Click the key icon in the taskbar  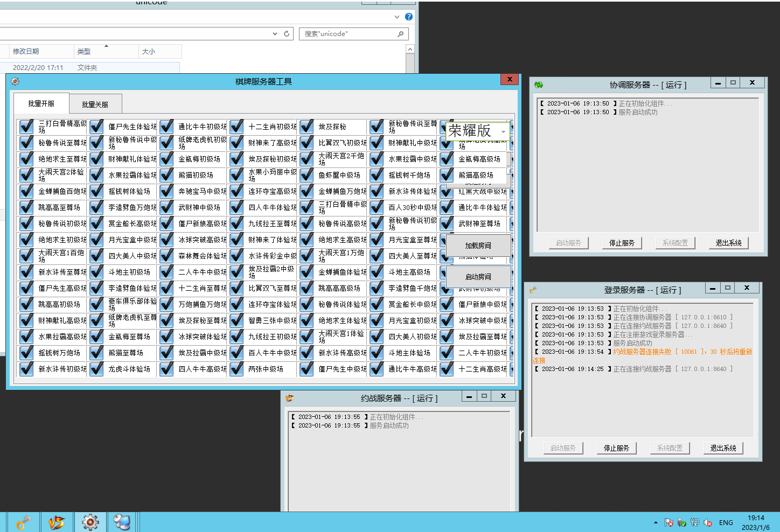[x=23, y=522]
